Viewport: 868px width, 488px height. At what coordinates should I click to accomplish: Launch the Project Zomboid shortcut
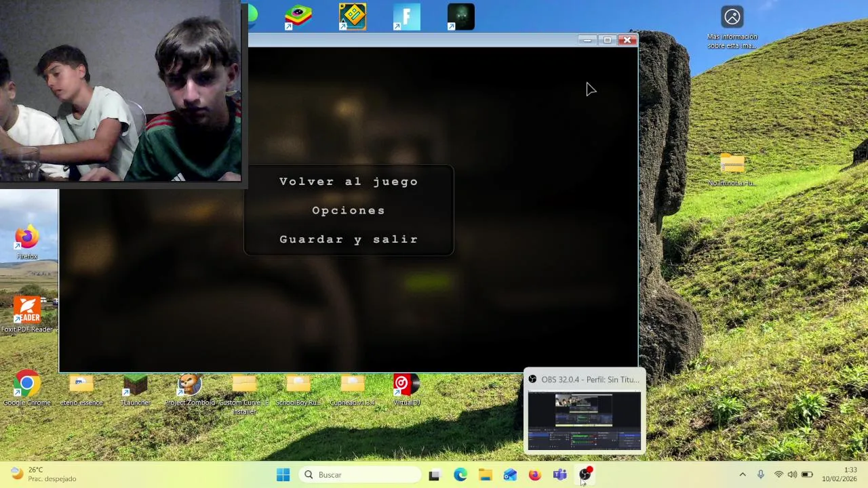point(190,389)
